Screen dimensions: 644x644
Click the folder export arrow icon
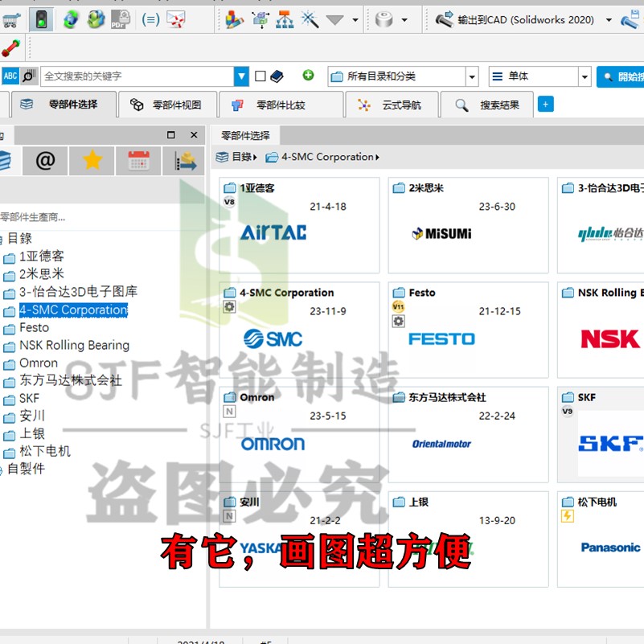click(x=184, y=161)
